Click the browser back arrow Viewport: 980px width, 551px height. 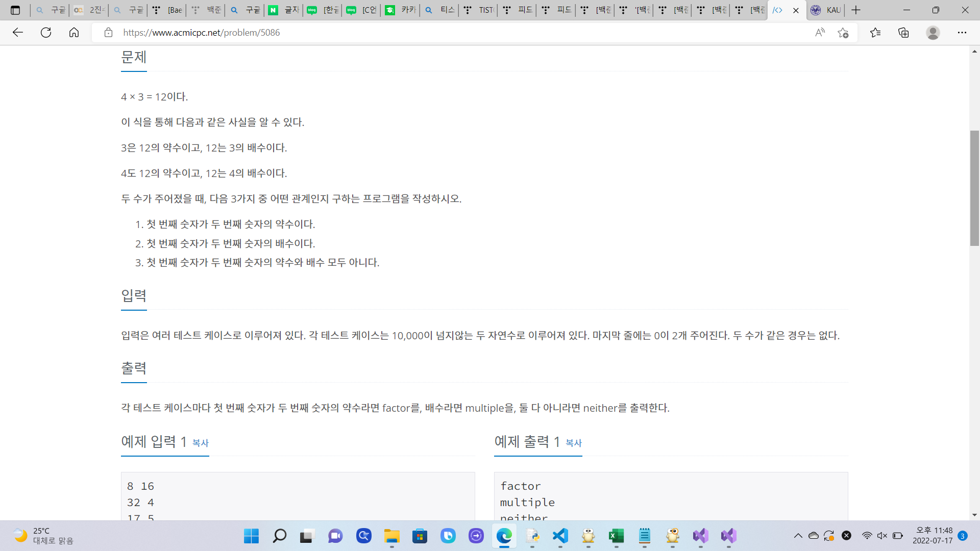(18, 33)
